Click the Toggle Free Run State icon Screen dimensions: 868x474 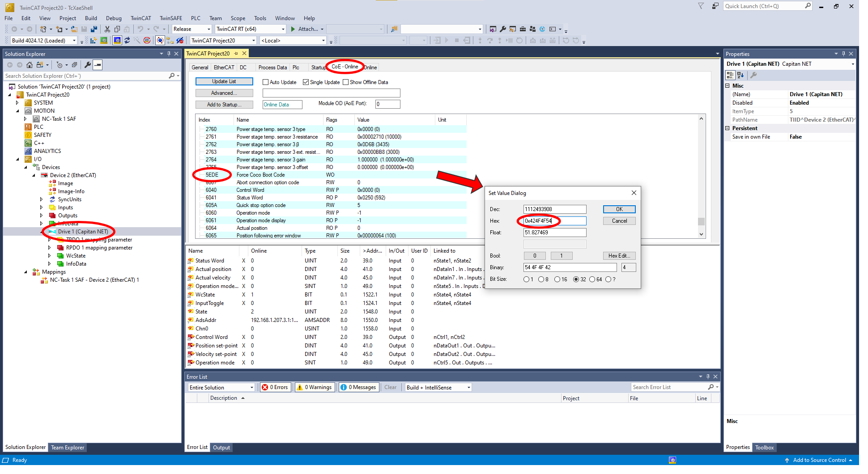coord(160,41)
